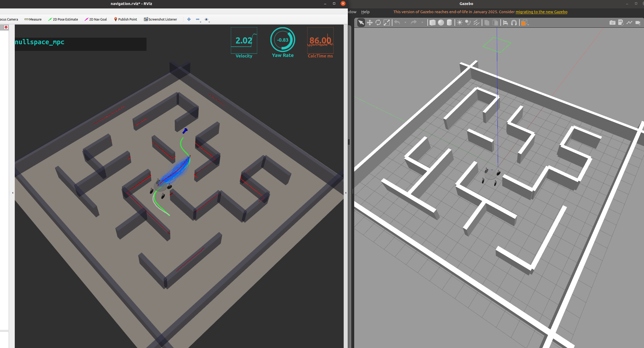Screen dimensions: 644x348
Task: Toggle Gazebo snap magnet mode
Action: tap(514, 23)
